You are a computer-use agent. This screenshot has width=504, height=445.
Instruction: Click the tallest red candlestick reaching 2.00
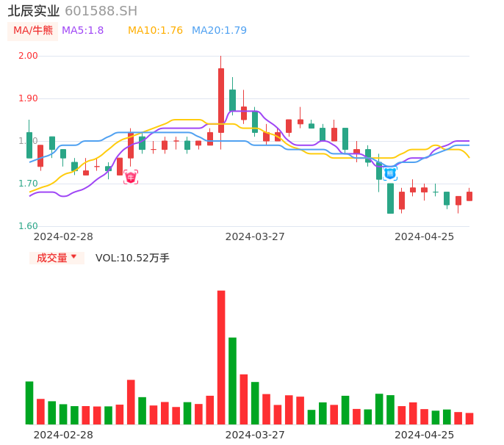[221, 100]
